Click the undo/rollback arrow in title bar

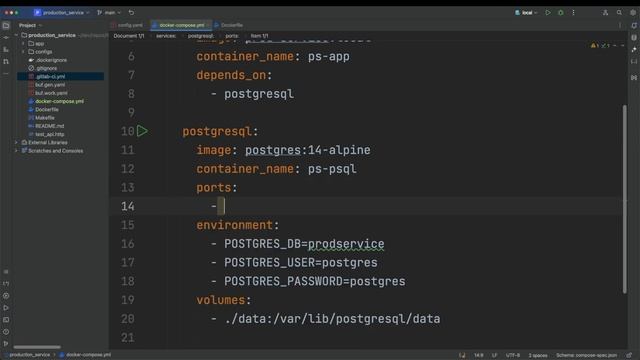click(131, 13)
